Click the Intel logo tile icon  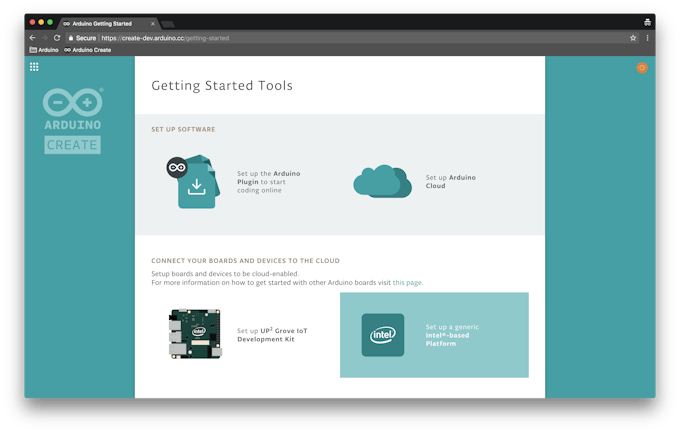coord(382,335)
